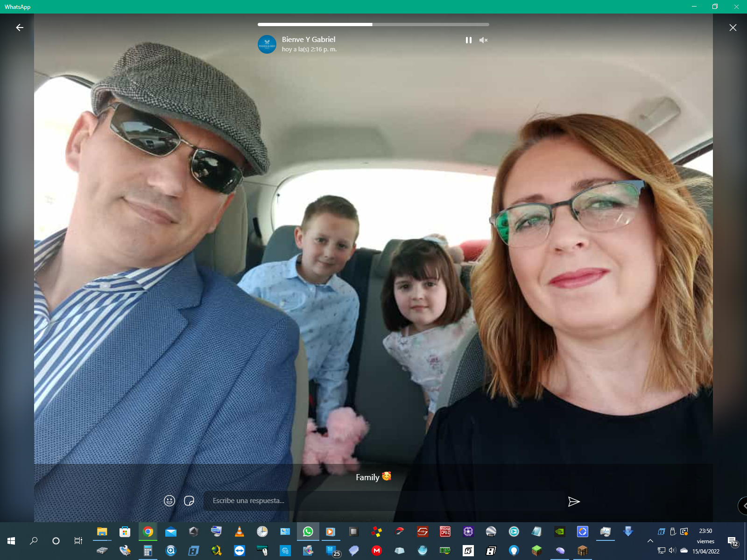Go back with the left arrow
This screenshot has height=560, width=747.
pos(20,28)
